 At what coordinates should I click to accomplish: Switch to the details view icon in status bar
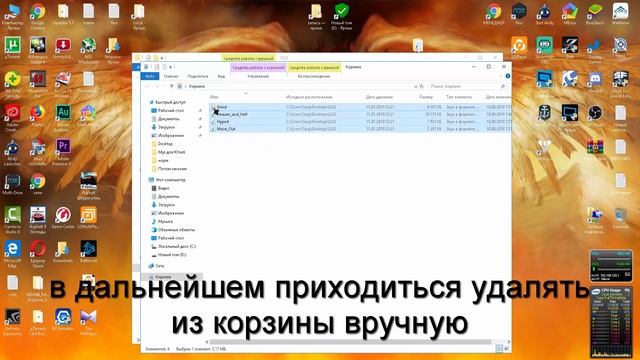[499, 349]
